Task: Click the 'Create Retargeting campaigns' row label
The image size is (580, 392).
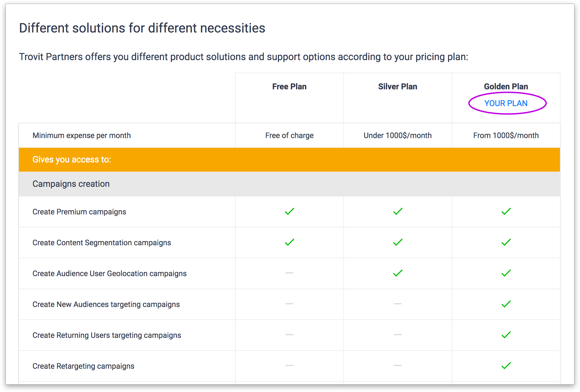Action: pyautogui.click(x=83, y=366)
